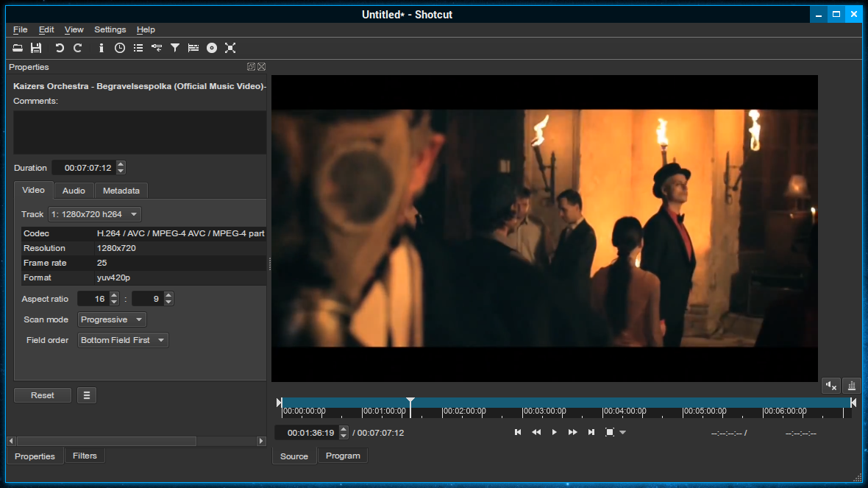Click the current position timecode field
Viewport: 868px width, 488px height.
(307, 433)
